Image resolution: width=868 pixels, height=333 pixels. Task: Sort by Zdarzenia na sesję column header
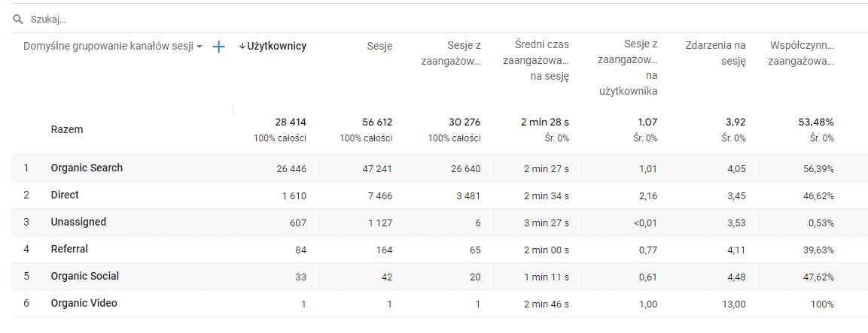click(715, 53)
